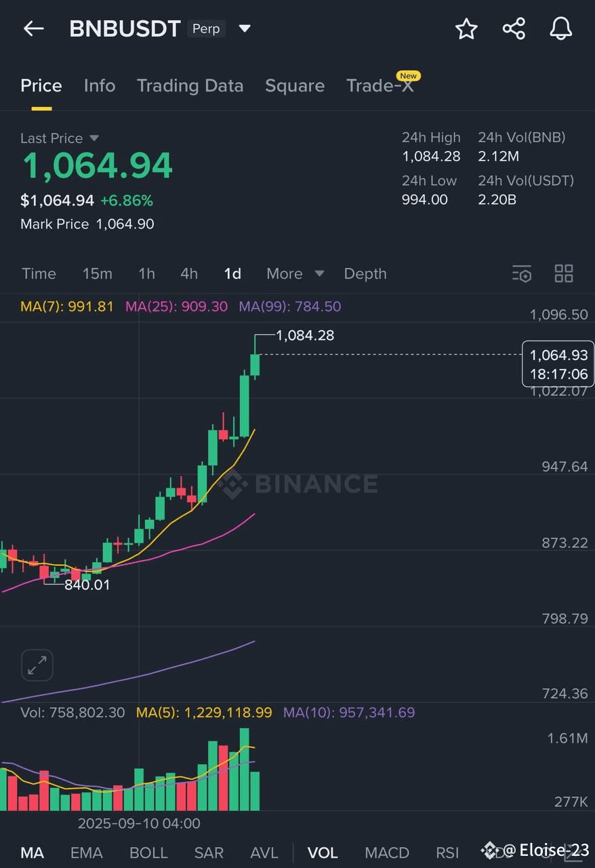Open the grid layout icon
Screen dimensions: 595x868
(x=564, y=273)
